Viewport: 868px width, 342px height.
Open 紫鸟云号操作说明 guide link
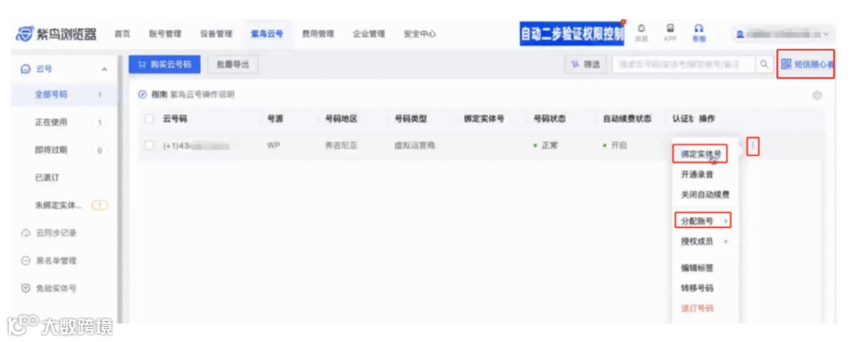[x=202, y=95]
